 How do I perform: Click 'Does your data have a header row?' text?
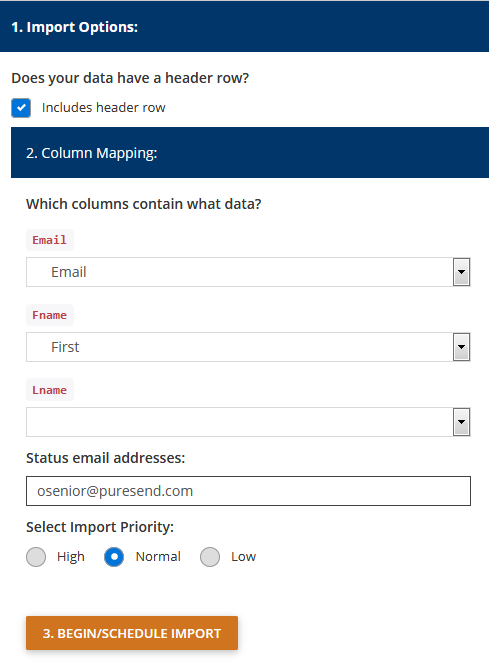(130, 78)
